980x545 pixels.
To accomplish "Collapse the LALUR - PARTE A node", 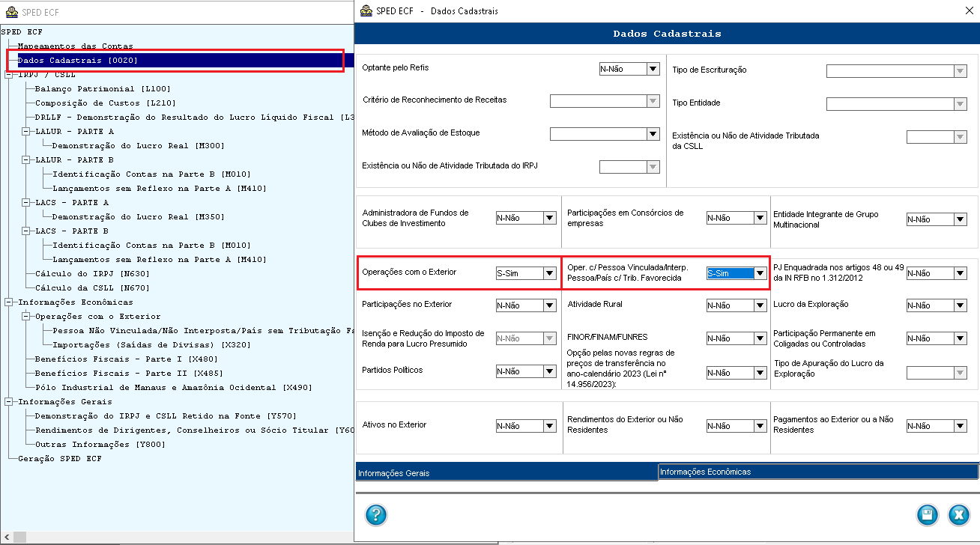I will click(x=26, y=131).
